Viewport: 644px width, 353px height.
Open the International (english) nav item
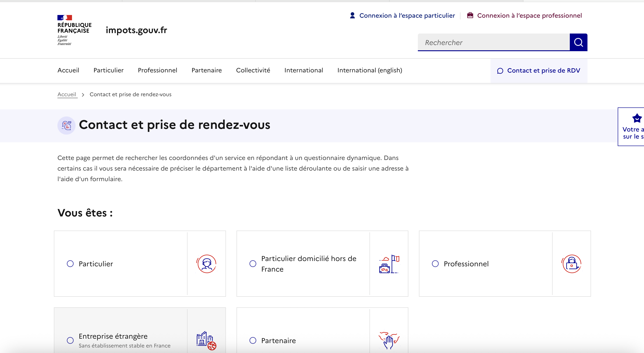[370, 70]
